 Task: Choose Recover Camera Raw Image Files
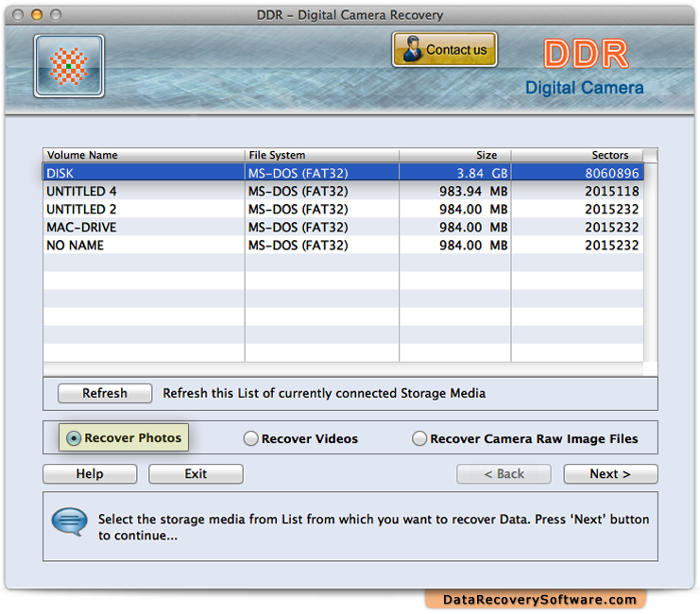tap(525, 438)
